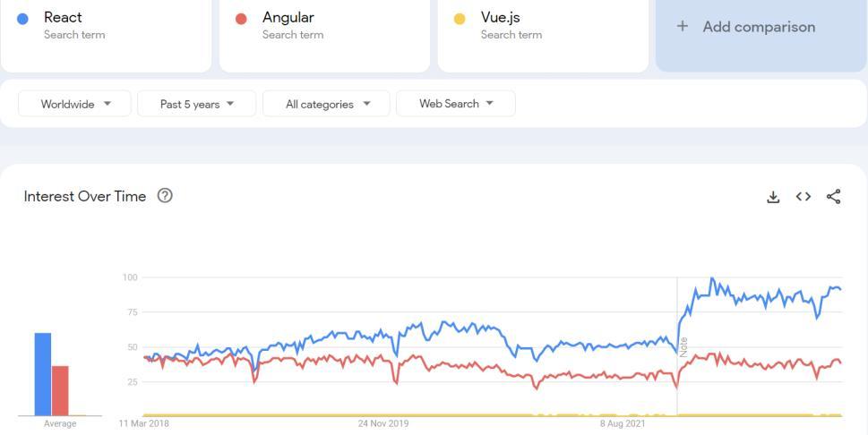The height and width of the screenshot is (435, 868).
Task: Expand the Past 5 years dropdown
Action: tap(196, 104)
